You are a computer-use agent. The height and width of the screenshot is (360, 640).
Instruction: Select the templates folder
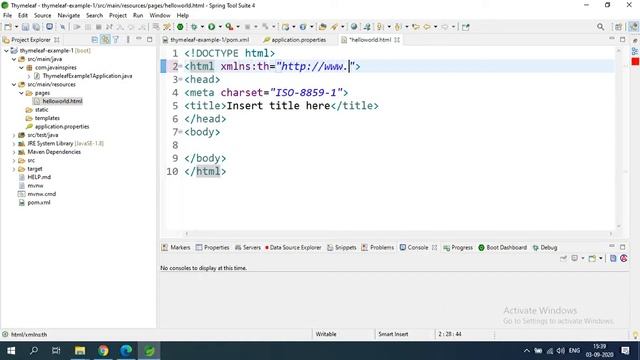47,118
